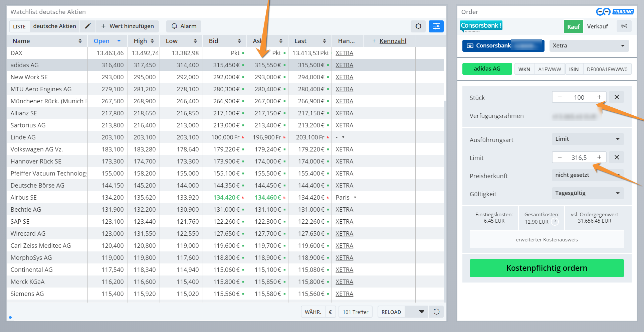Clear the Limit field with X
The image size is (644, 332).
point(617,157)
